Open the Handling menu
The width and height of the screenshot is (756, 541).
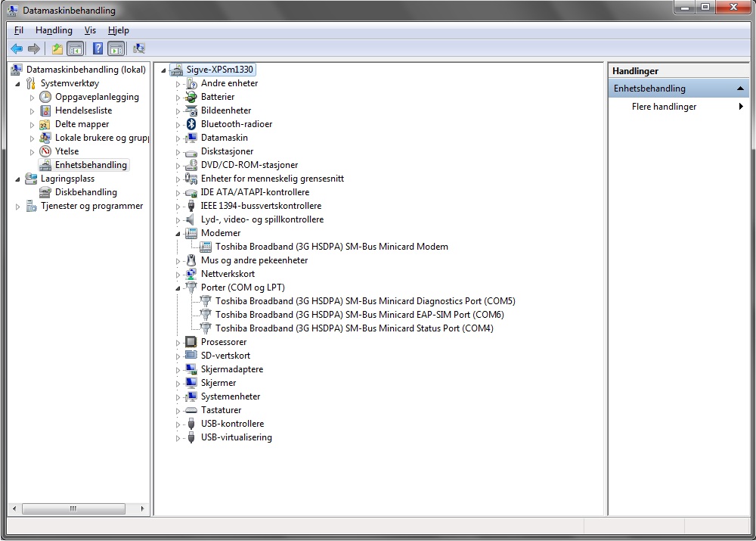[x=54, y=30]
